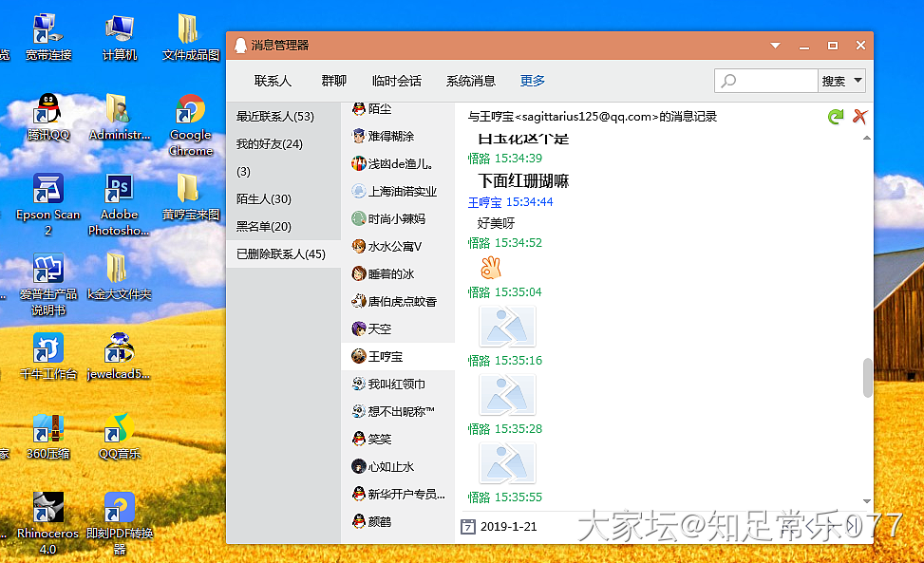Open the calendar date picker icon
Viewport: 924px width, 563px height.
467,526
